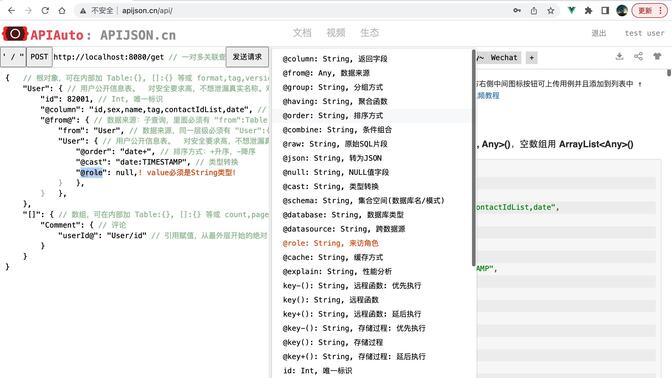Click the red 更新 update button
Image resolution: width=672 pixels, height=378 pixels.
pos(645,11)
